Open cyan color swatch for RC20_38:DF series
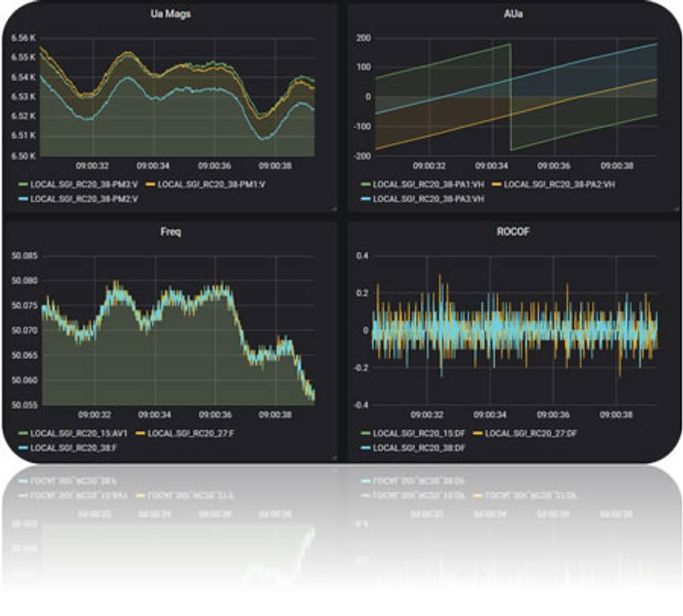Viewport: 683px width, 616px height. (x=366, y=448)
